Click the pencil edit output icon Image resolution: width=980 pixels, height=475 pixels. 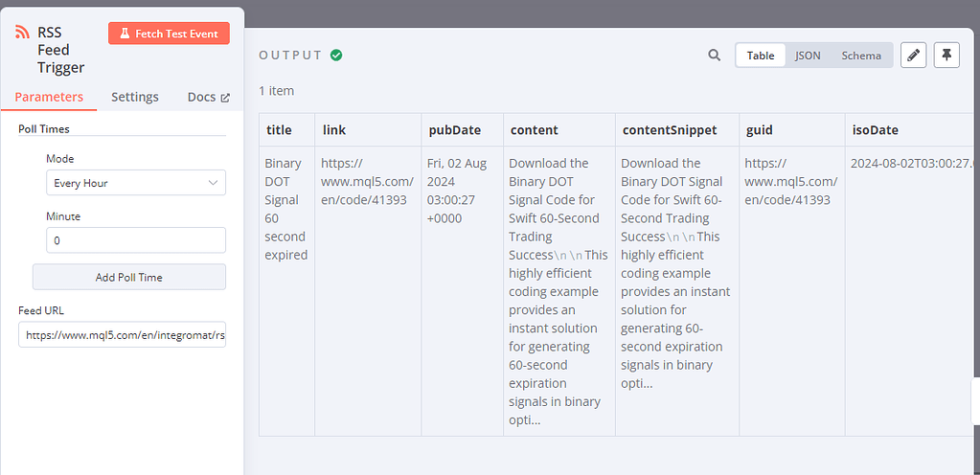point(914,56)
